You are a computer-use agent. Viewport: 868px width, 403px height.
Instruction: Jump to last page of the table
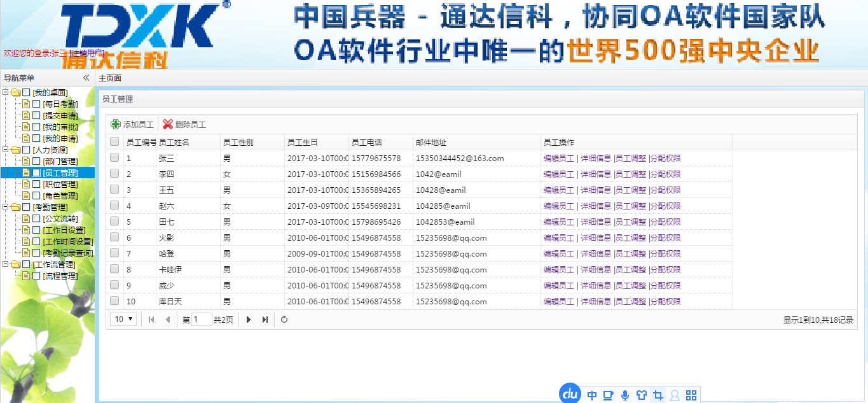point(265,320)
